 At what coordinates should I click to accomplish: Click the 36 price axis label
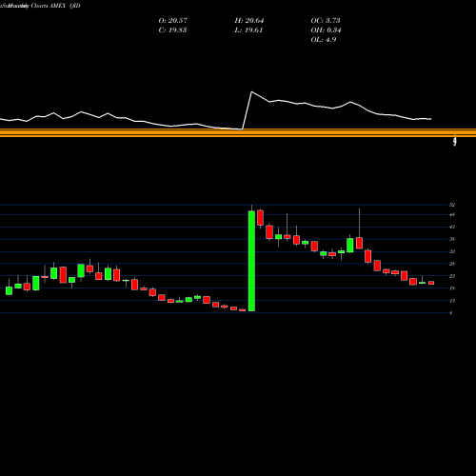coord(452,239)
